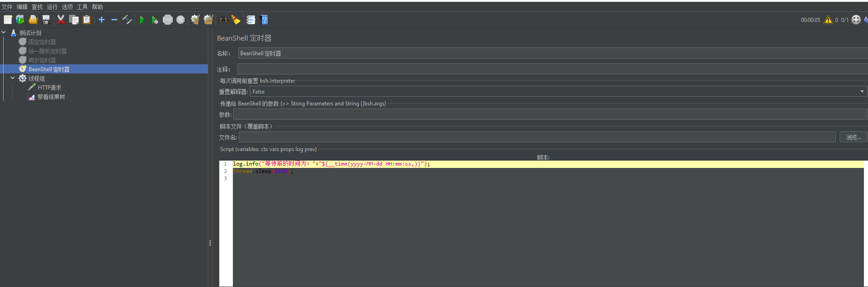Select 测试计划 in the tree
Viewport: 868px width, 287px height.
pyautogui.click(x=30, y=33)
